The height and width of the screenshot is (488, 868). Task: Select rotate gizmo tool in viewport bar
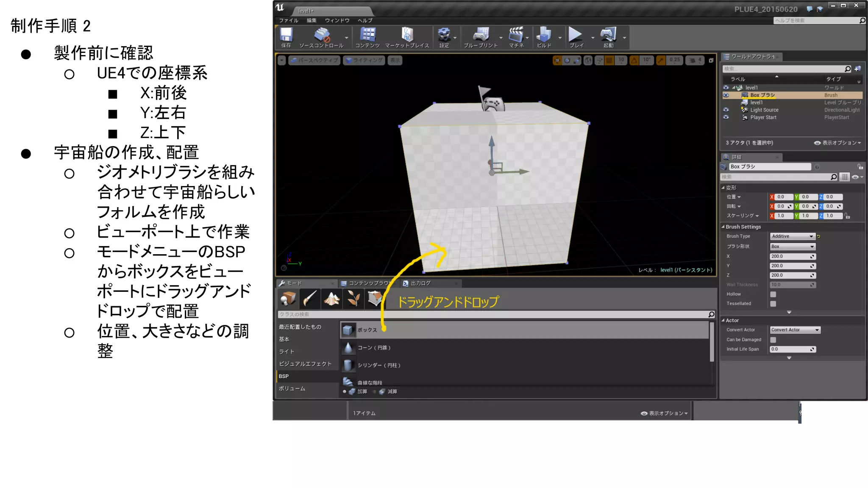pos(567,60)
